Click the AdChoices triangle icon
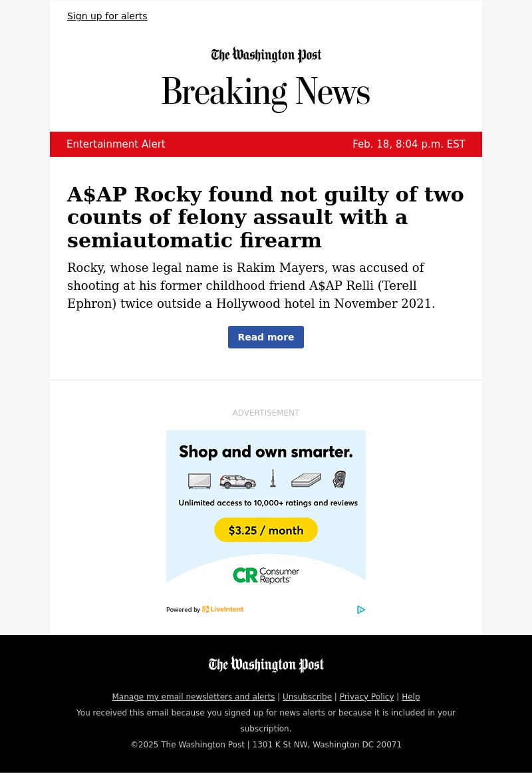 pos(360,610)
